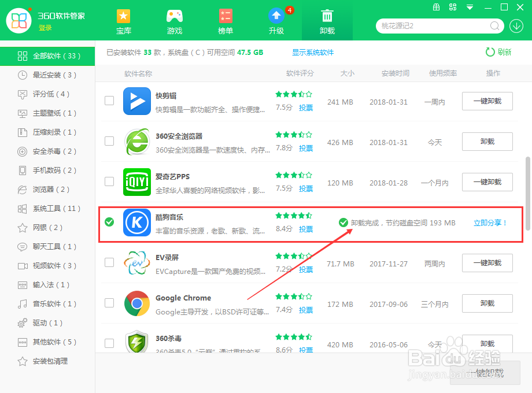Click the search magnifier icon
The width and height of the screenshot is (532, 393).
(494, 26)
